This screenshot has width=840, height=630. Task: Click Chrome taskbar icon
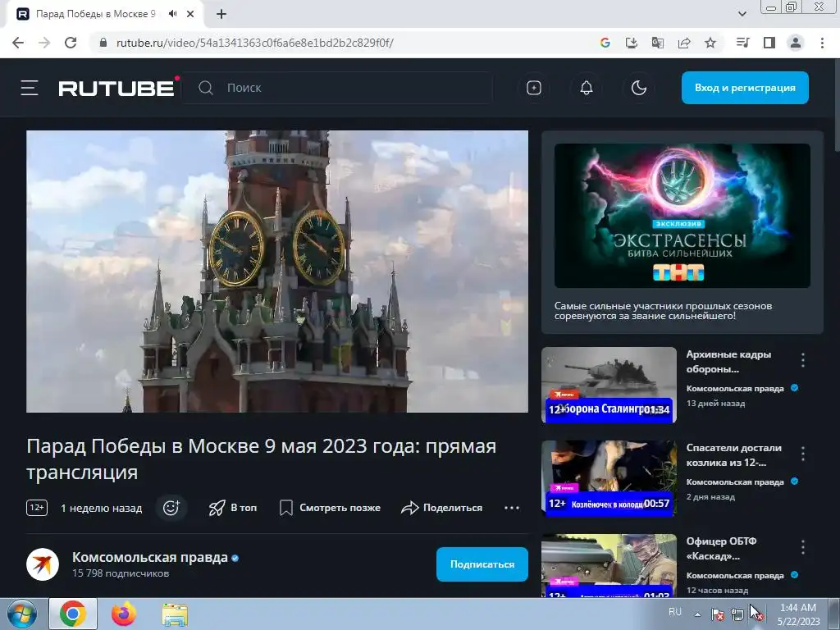coord(73,614)
